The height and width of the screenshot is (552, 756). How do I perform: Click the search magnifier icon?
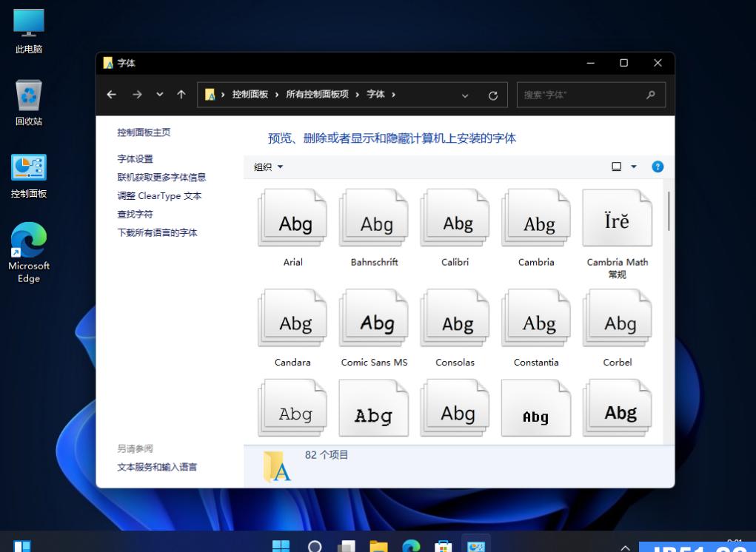(651, 95)
